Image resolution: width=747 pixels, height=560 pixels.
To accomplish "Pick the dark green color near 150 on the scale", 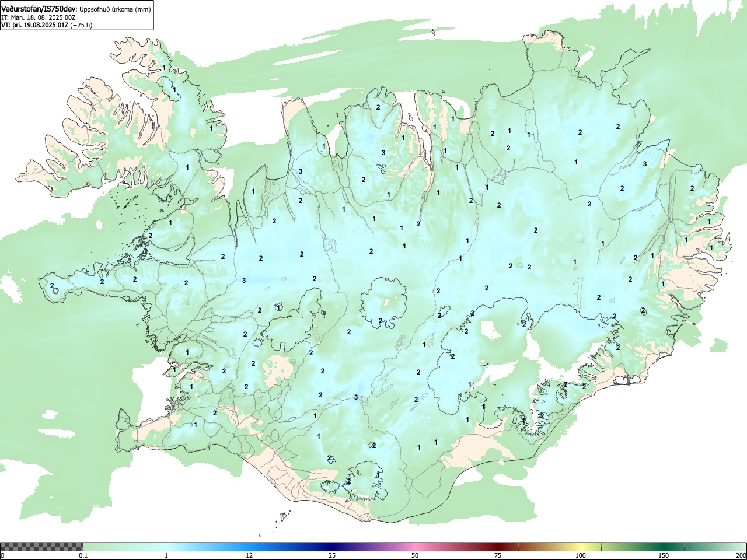I will tap(664, 547).
